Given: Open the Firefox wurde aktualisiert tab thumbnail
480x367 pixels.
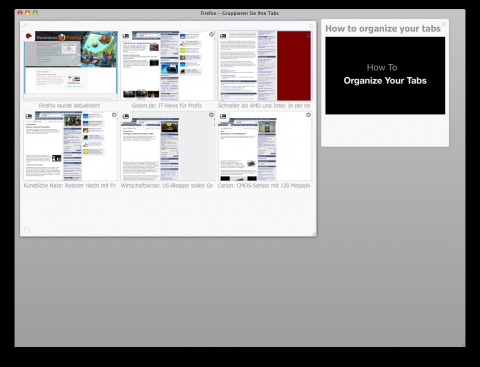Looking at the screenshot, I should coord(71,66).
